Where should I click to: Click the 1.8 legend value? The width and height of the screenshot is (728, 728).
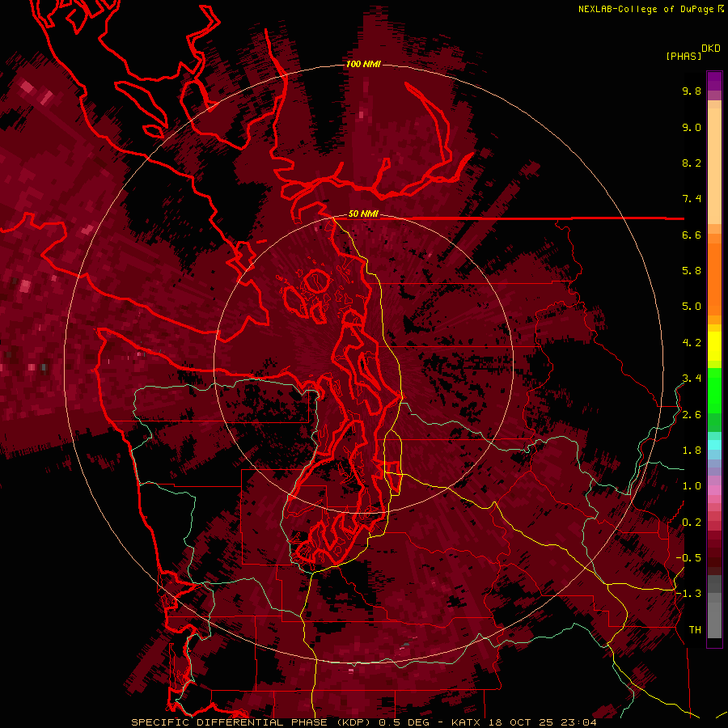pos(692,451)
